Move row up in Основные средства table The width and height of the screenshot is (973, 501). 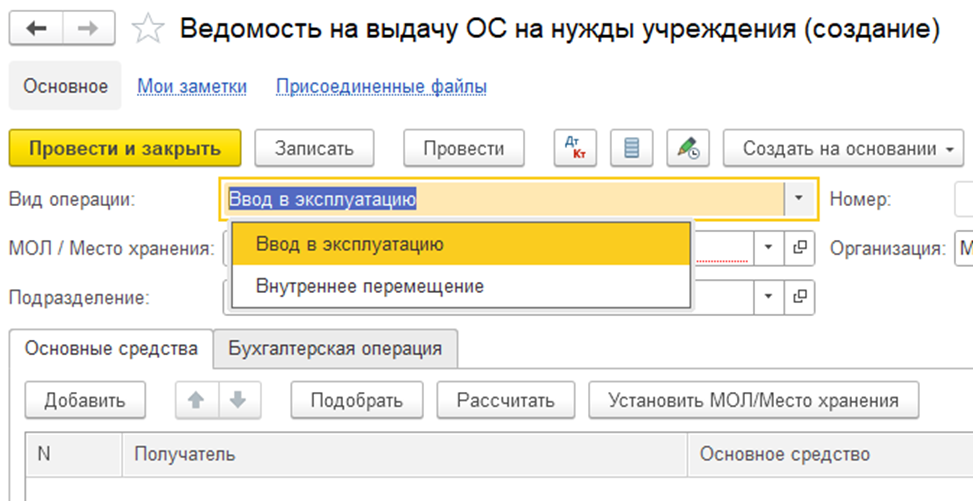pyautogui.click(x=196, y=400)
